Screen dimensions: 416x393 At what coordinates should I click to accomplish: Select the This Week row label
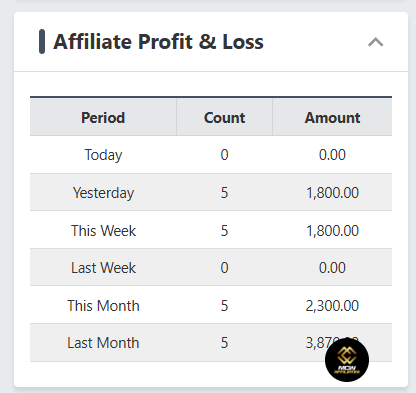(x=103, y=231)
